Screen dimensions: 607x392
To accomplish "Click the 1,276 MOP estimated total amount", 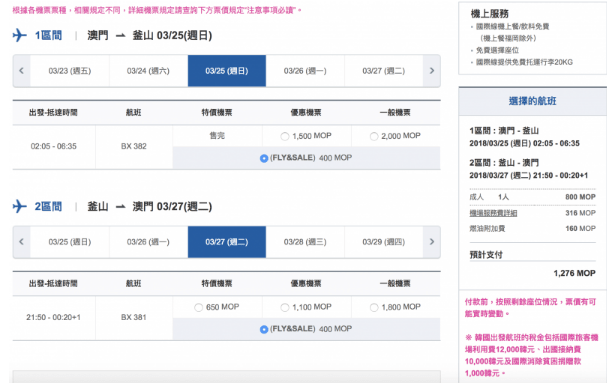I will click(x=574, y=273).
